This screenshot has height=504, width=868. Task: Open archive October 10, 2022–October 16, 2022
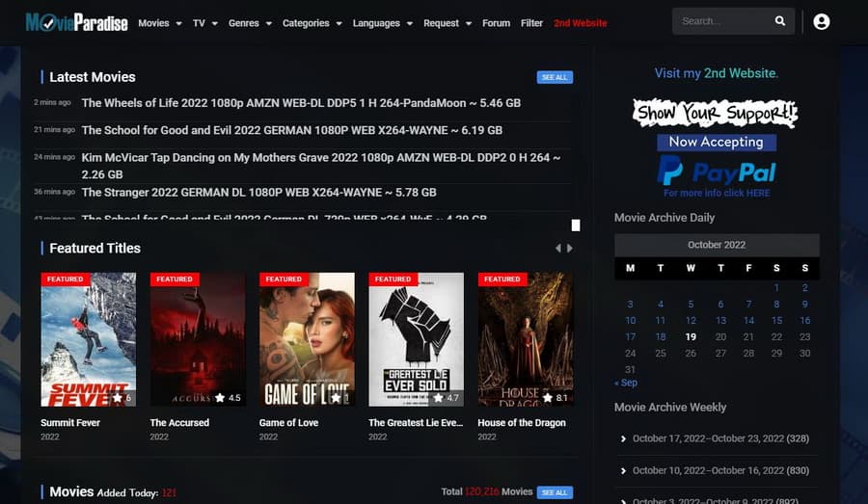[720, 471]
